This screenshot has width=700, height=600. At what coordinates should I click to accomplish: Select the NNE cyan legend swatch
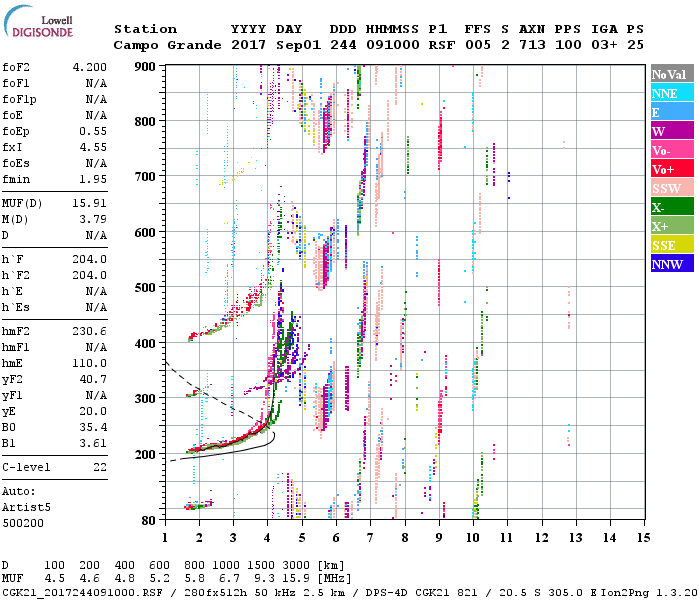click(x=672, y=93)
